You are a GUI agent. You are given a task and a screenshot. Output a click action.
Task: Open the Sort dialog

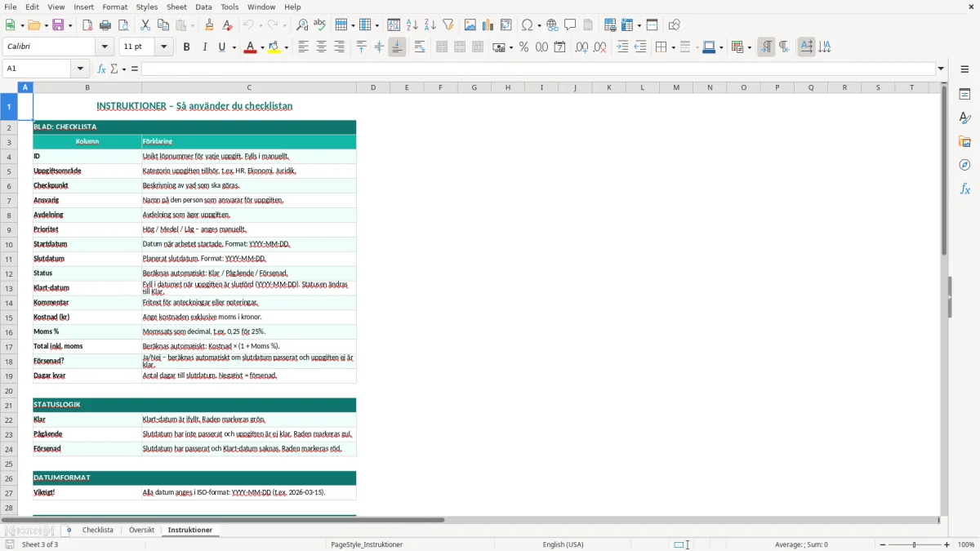click(x=394, y=25)
